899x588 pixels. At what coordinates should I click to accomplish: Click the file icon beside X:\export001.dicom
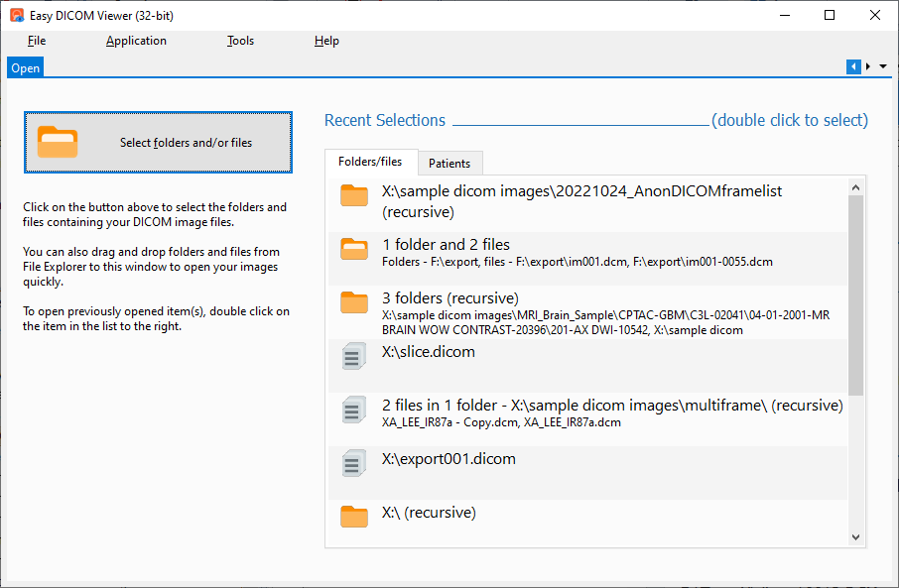(354, 463)
